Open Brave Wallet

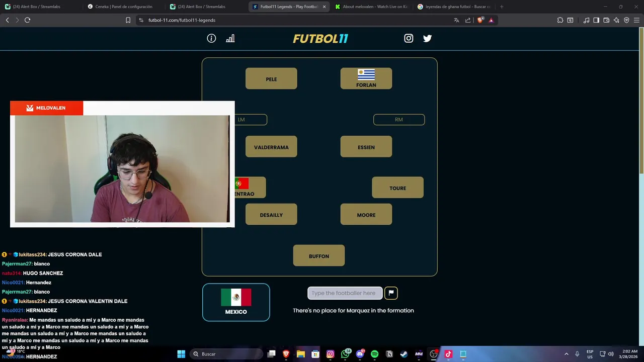coord(606,20)
